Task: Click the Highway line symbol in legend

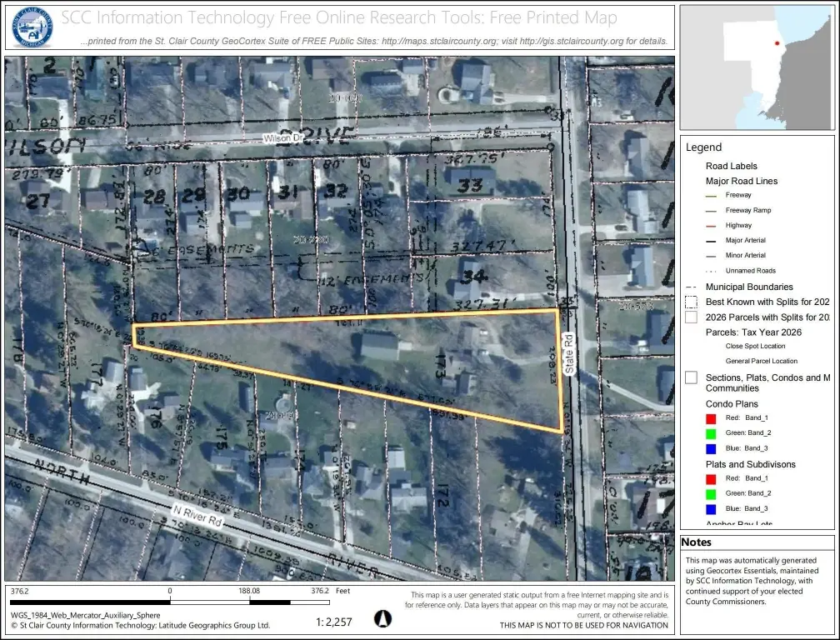Action: 711,226
